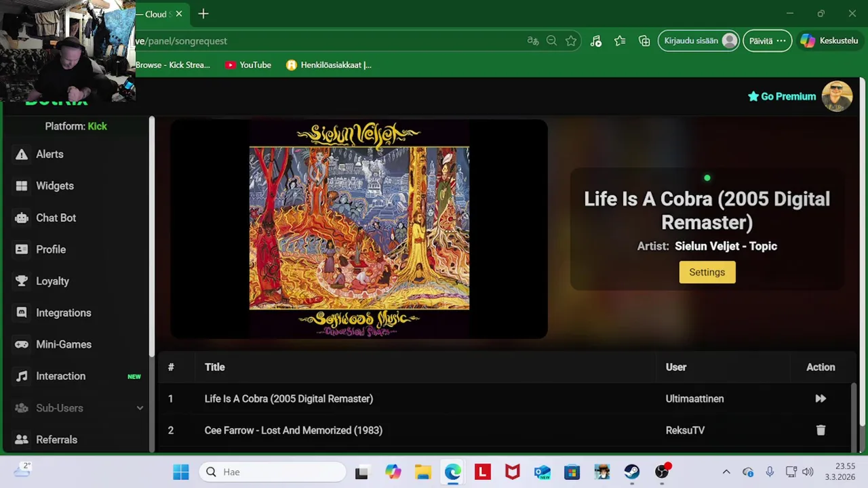
Task: Open the YouTube bookmark
Action: coord(248,65)
